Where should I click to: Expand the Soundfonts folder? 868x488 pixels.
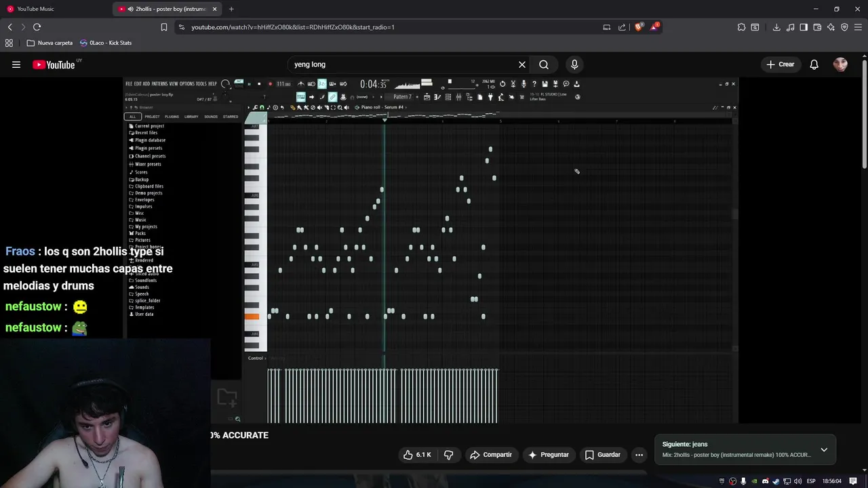(145, 281)
